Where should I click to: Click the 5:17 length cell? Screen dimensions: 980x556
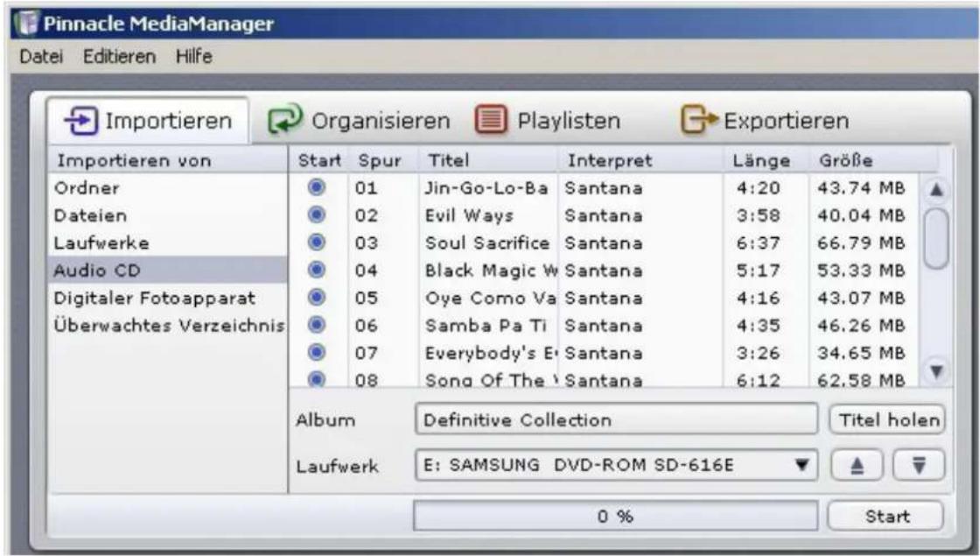(x=758, y=271)
